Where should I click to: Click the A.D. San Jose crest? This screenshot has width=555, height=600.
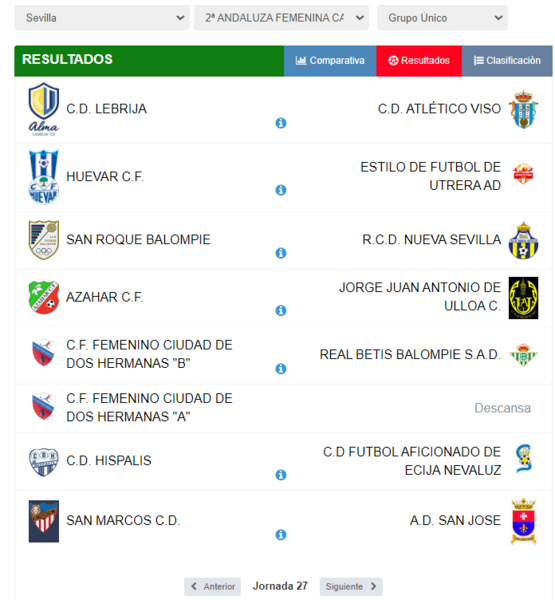pyautogui.click(x=523, y=521)
